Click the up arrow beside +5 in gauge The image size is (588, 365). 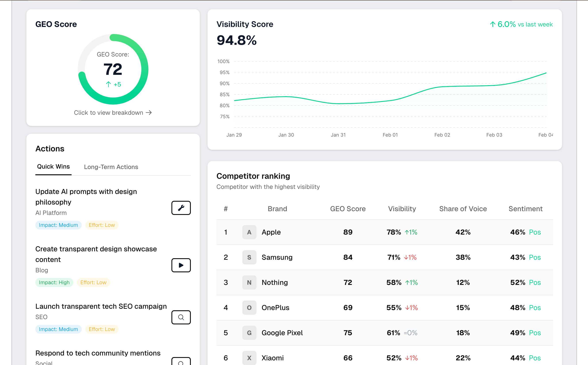(x=108, y=84)
